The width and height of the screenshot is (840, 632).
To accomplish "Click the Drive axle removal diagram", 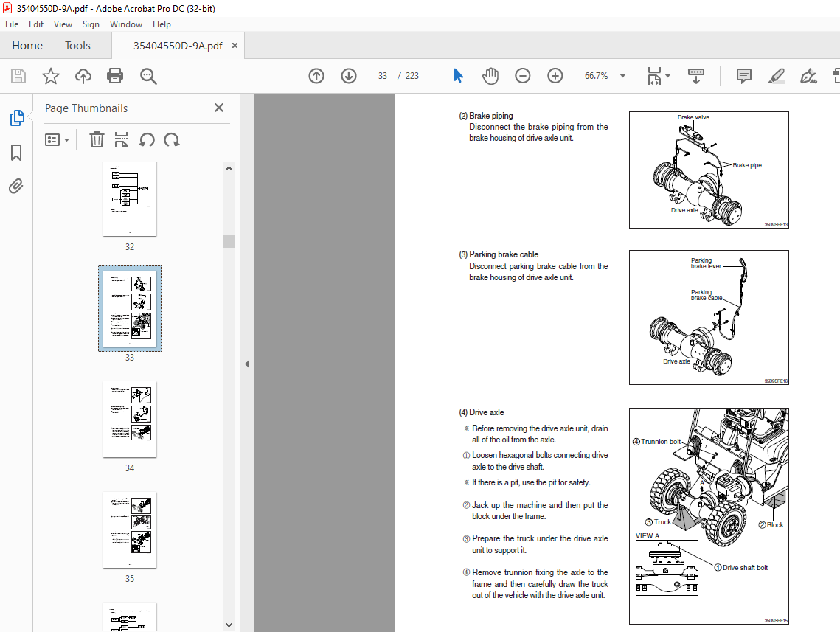I will 709,516.
